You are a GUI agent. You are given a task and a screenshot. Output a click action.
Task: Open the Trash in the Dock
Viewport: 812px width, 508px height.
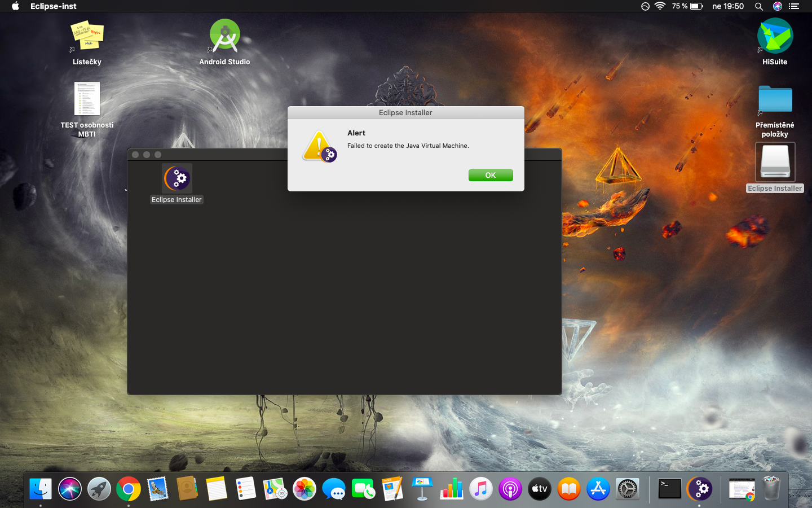tap(771, 489)
